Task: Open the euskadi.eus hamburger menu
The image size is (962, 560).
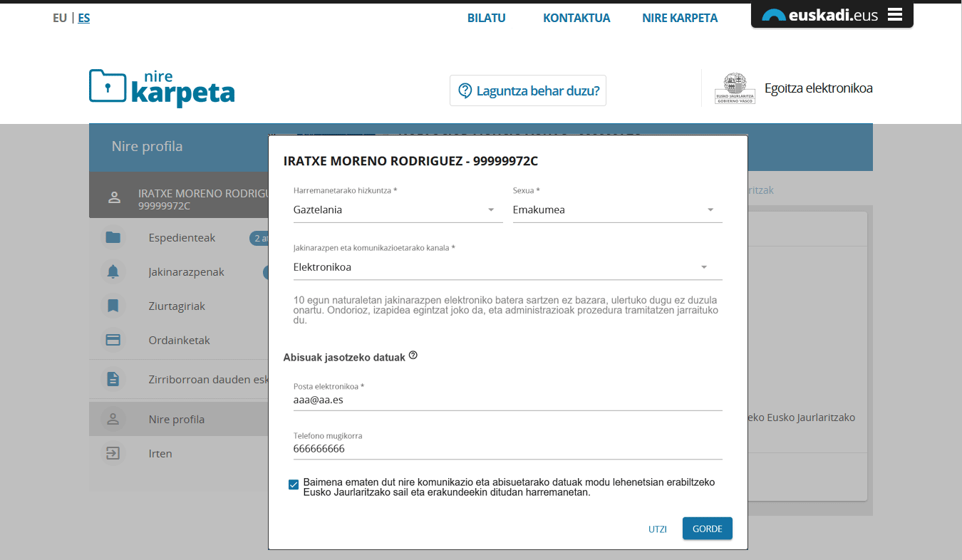Action: [x=895, y=14]
